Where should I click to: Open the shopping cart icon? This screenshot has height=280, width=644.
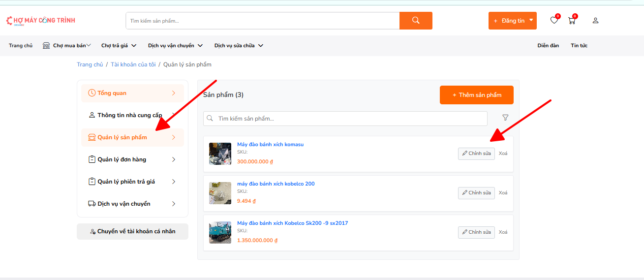click(571, 21)
